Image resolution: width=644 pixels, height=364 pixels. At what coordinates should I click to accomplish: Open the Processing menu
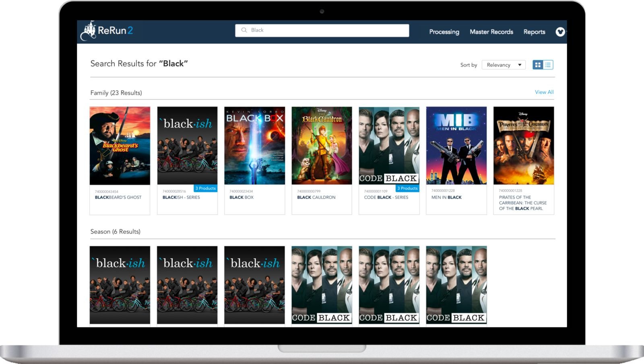(444, 32)
